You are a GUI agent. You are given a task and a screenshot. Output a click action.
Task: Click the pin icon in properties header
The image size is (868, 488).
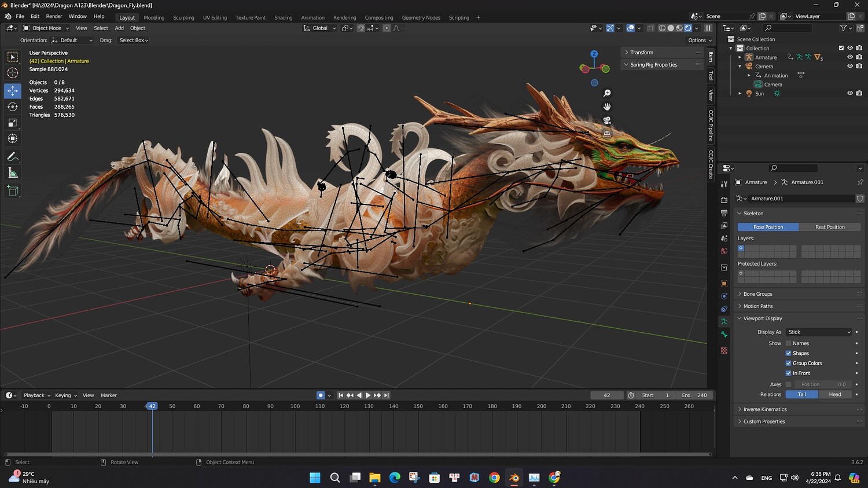coord(860,182)
